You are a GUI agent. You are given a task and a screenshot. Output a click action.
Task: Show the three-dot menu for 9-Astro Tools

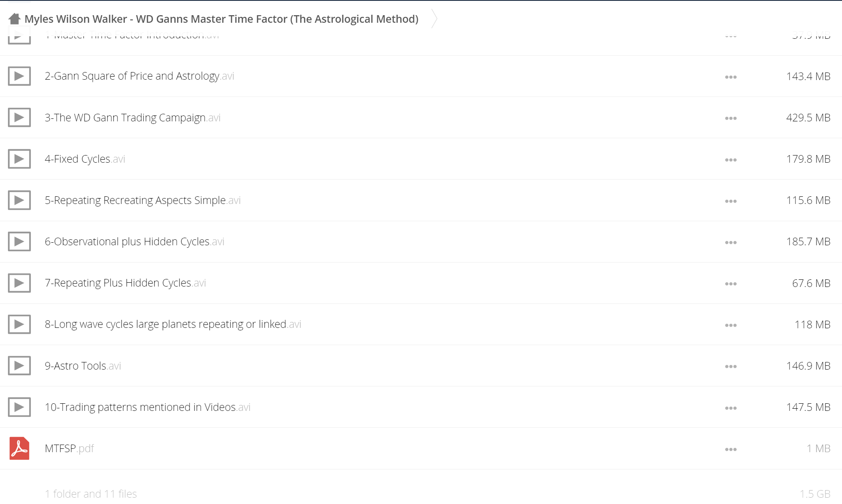[731, 367]
